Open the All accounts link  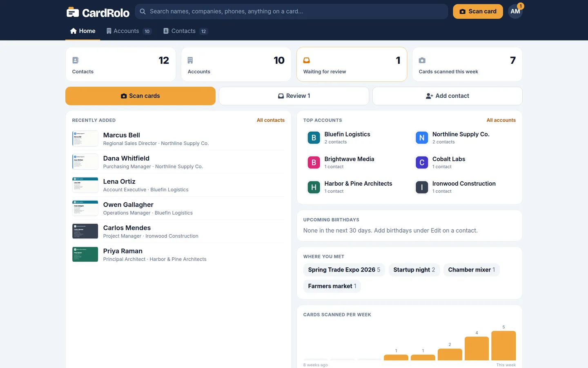pyautogui.click(x=501, y=120)
